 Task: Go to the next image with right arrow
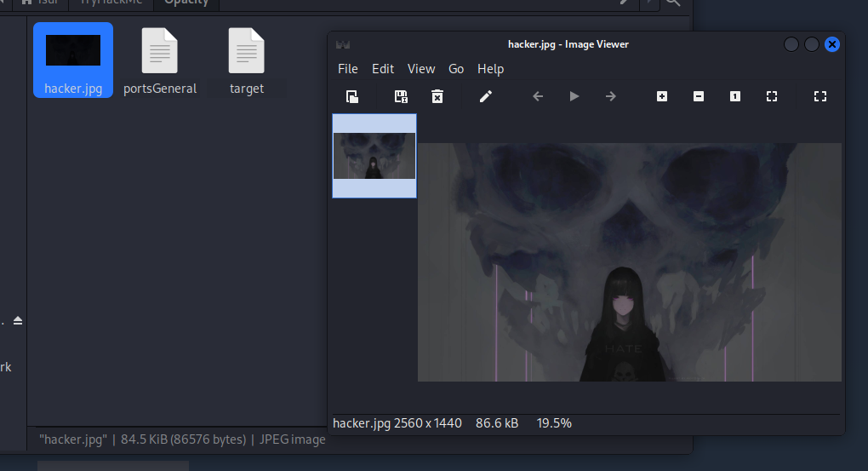pyautogui.click(x=611, y=96)
